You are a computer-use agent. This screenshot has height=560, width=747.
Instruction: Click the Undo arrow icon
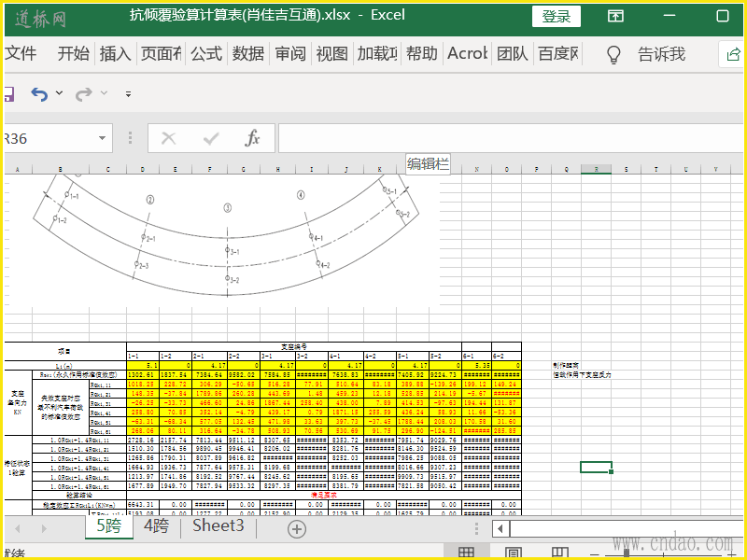[x=38, y=93]
